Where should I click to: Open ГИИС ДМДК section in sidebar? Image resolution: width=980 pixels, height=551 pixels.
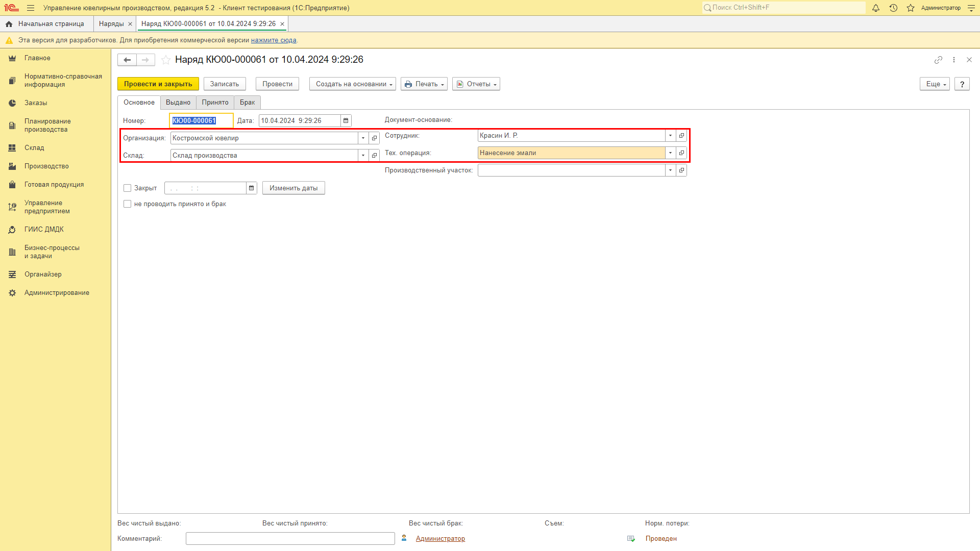click(44, 230)
